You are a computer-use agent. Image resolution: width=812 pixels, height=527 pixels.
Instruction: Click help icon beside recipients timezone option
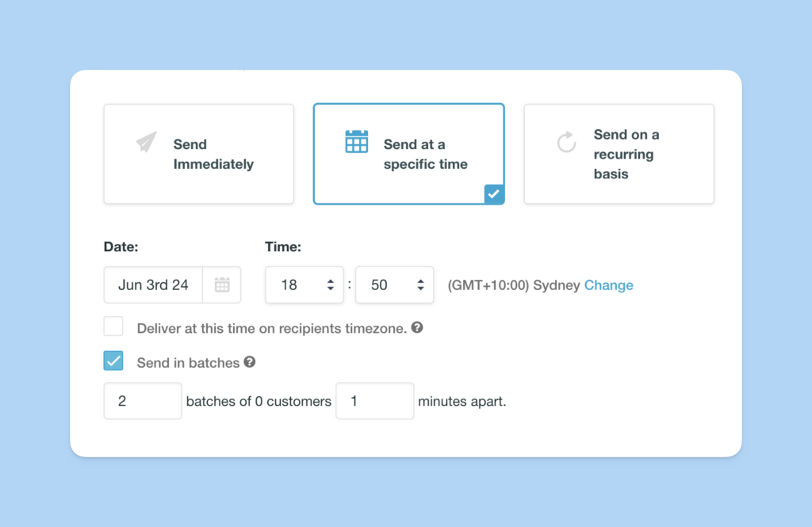point(417,327)
